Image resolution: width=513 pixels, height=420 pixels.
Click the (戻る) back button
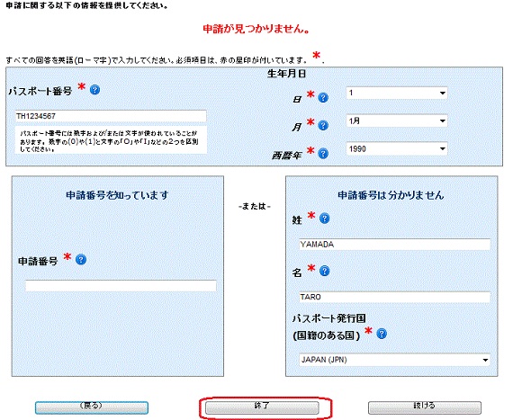[92, 407]
